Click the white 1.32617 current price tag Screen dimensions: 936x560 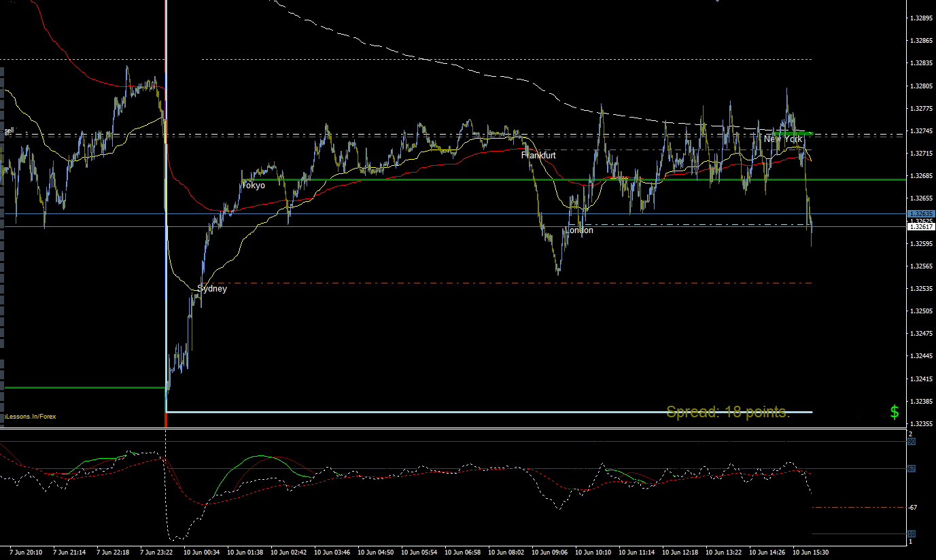(x=922, y=227)
